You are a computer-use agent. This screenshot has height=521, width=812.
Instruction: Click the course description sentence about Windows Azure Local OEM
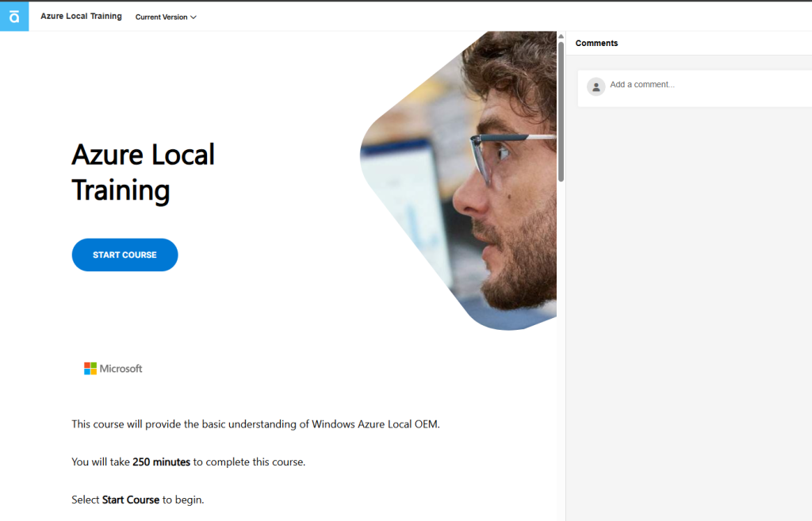click(256, 424)
